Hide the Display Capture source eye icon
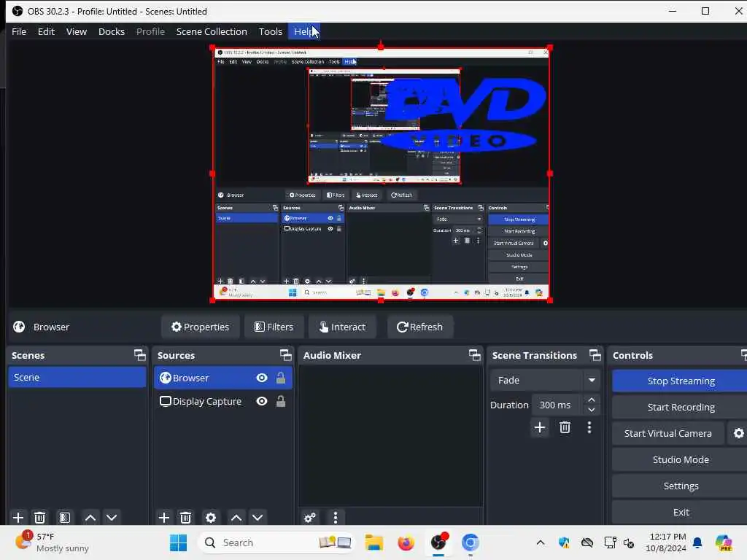The height and width of the screenshot is (560, 747). tap(262, 402)
